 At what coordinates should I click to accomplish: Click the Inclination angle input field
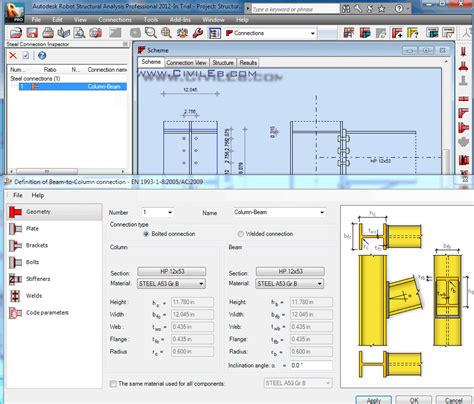point(311,366)
